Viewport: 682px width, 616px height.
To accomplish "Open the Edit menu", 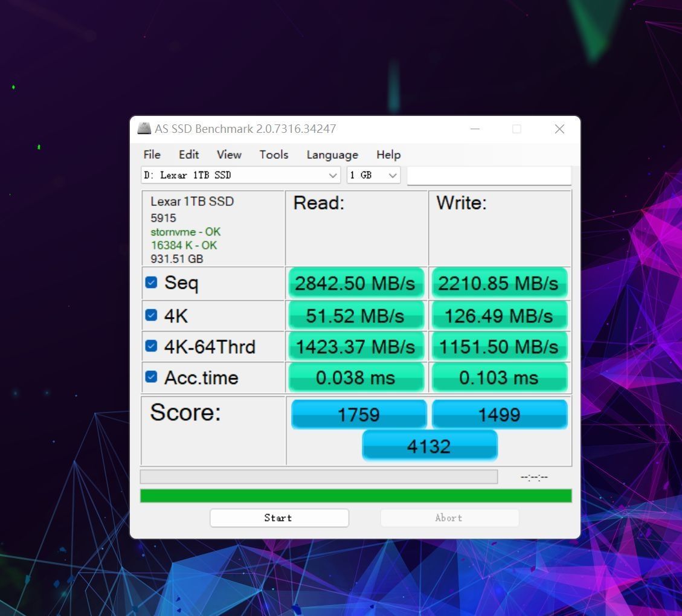I will click(x=188, y=155).
